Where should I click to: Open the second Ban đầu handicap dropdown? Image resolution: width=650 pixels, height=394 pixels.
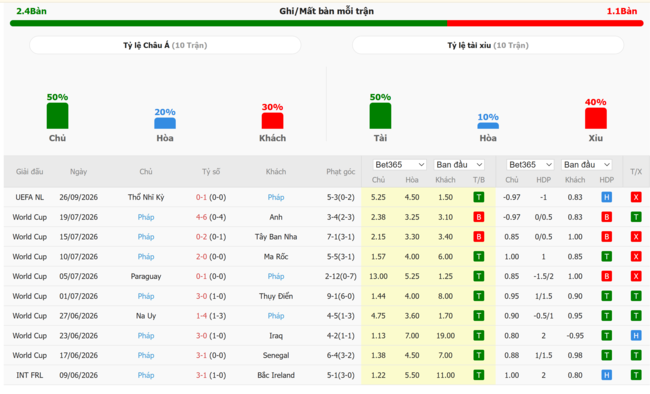pyautogui.click(x=587, y=165)
